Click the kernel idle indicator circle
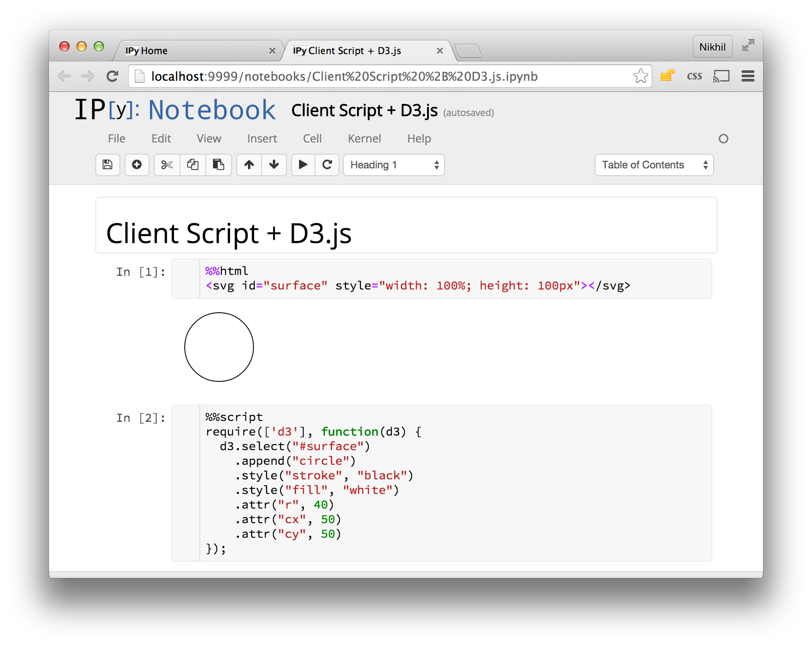Image resolution: width=812 pixels, height=646 pixels. coord(723,139)
